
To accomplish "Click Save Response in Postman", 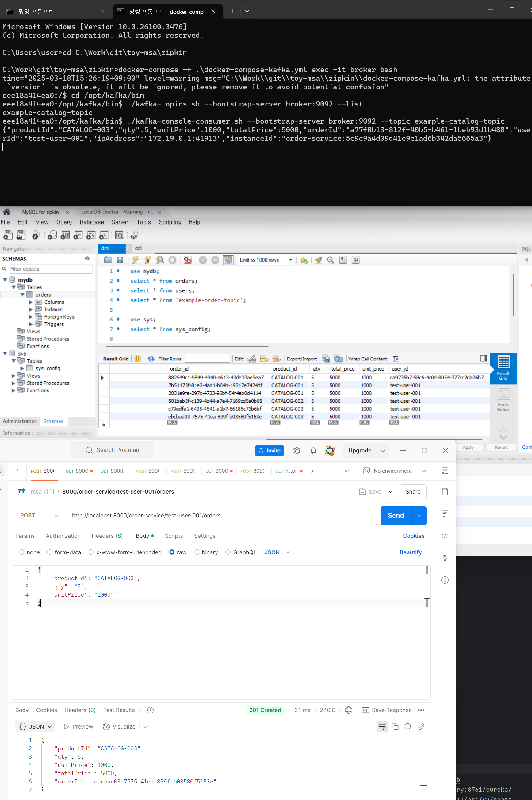I will [x=386, y=710].
